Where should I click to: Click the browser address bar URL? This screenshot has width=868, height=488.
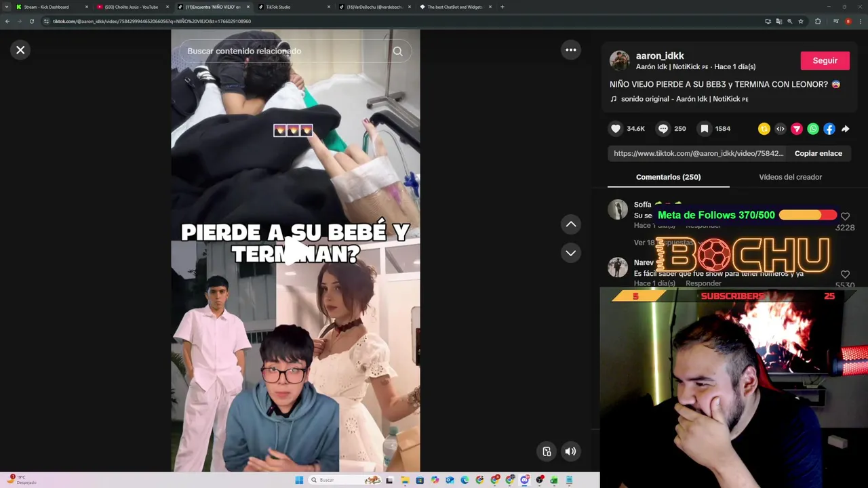point(152,21)
